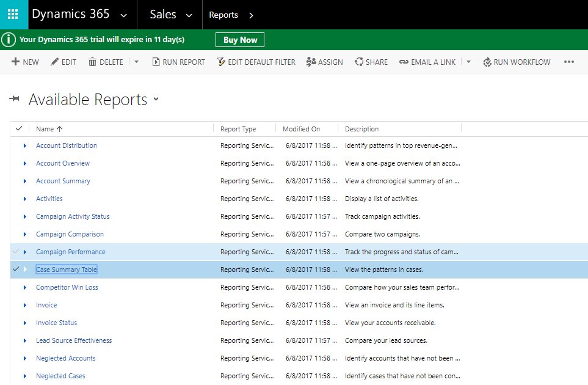Click the Edit pencil icon

point(55,62)
